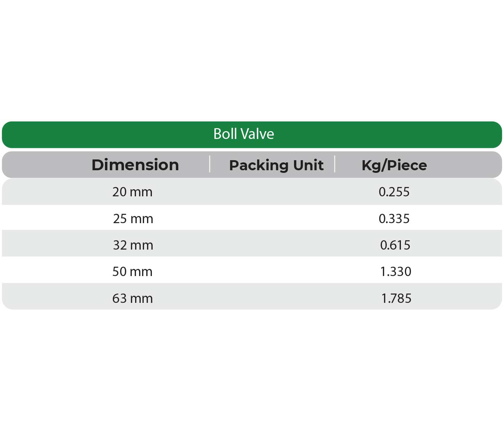Select the 0.255 weight value

pyautogui.click(x=394, y=192)
